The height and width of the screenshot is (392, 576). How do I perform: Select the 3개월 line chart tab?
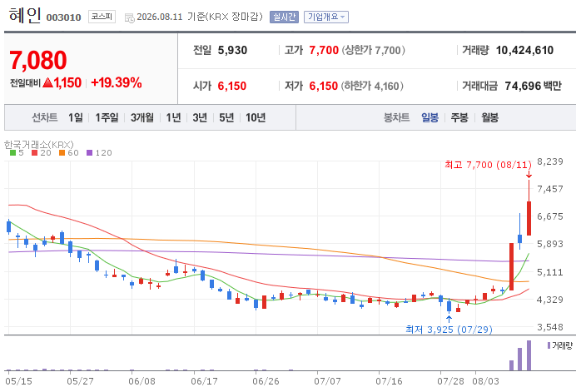click(x=142, y=117)
